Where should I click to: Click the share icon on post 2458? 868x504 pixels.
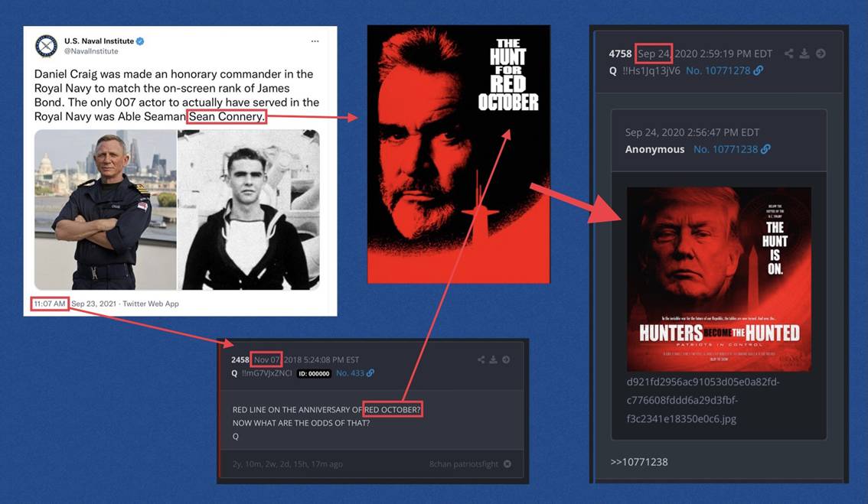pos(481,359)
